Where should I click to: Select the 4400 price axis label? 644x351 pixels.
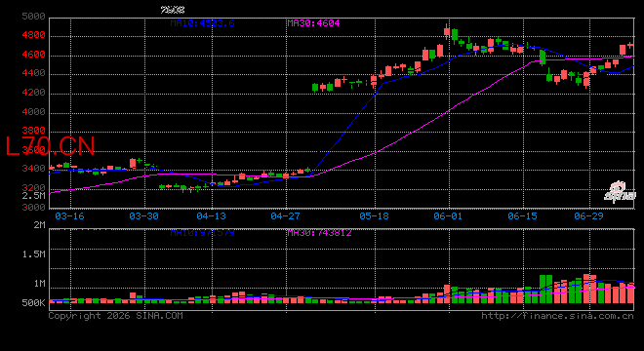coord(33,73)
